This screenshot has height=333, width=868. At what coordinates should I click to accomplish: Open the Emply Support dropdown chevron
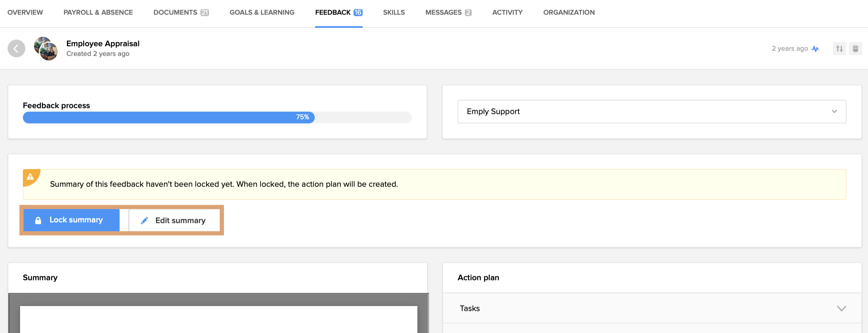click(834, 111)
